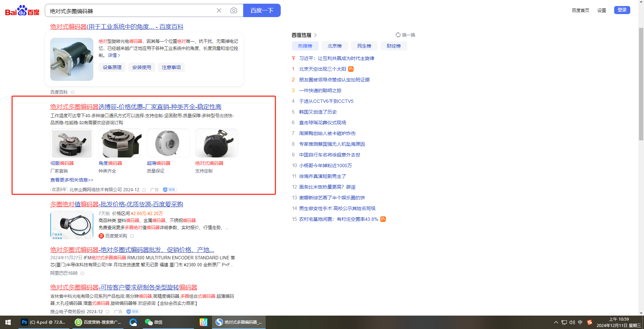The image size is (644, 329).
Task: Refresh hot list with 换一换
Action: click(406, 35)
